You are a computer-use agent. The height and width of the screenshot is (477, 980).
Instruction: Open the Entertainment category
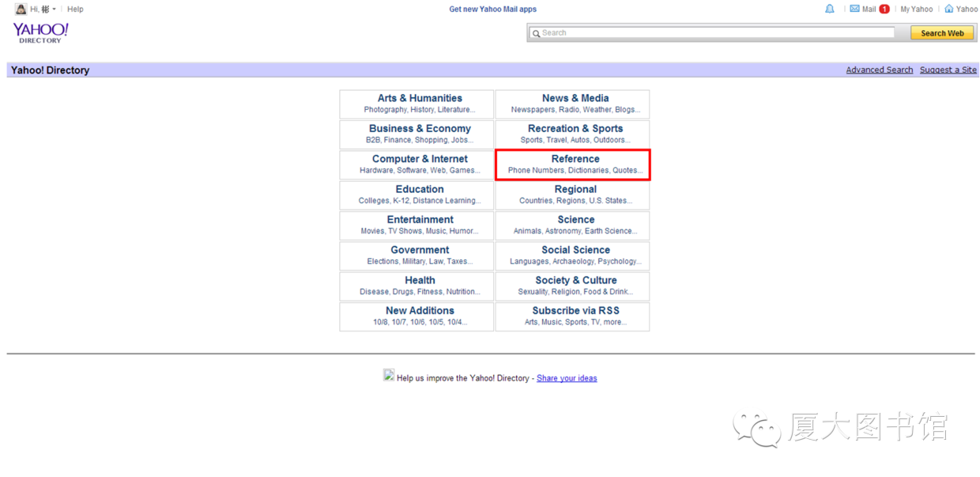pyautogui.click(x=420, y=220)
